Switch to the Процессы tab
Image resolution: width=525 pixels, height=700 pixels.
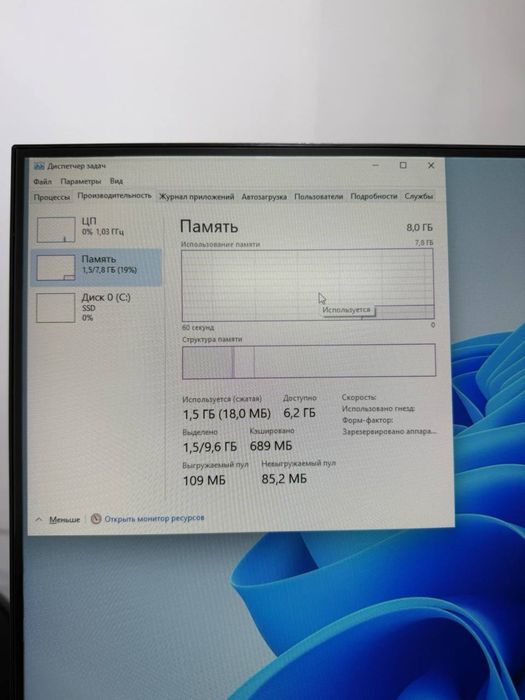[x=52, y=197]
